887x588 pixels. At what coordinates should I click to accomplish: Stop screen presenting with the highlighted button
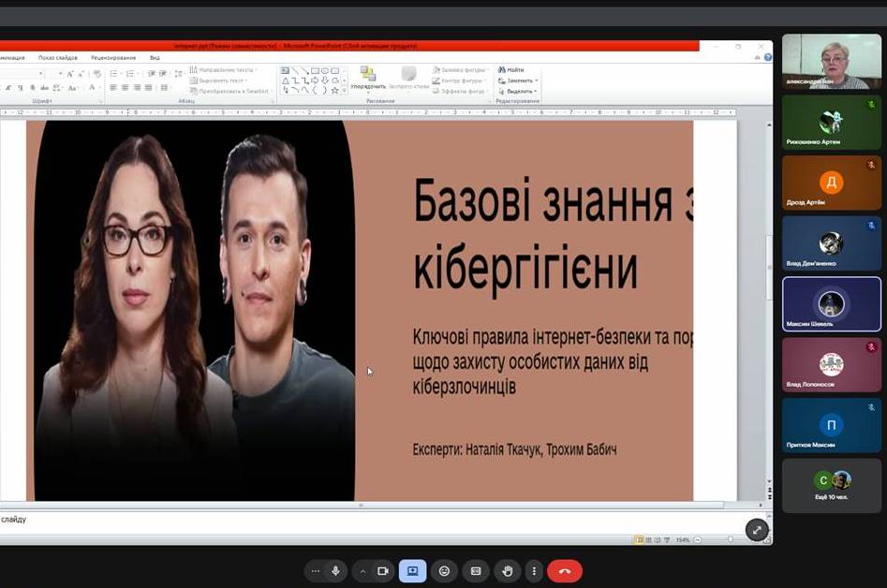[x=412, y=571]
